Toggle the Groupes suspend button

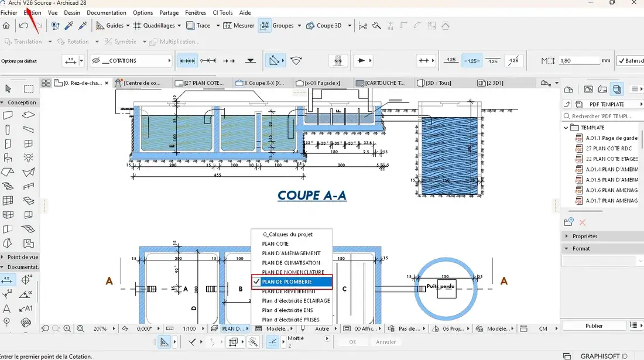click(x=265, y=25)
